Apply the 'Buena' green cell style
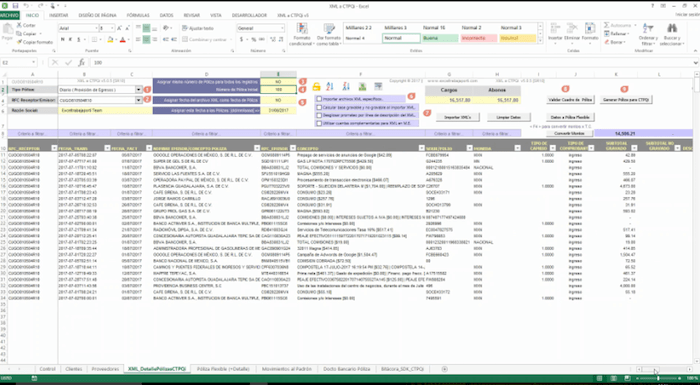700x385 pixels. (440, 38)
